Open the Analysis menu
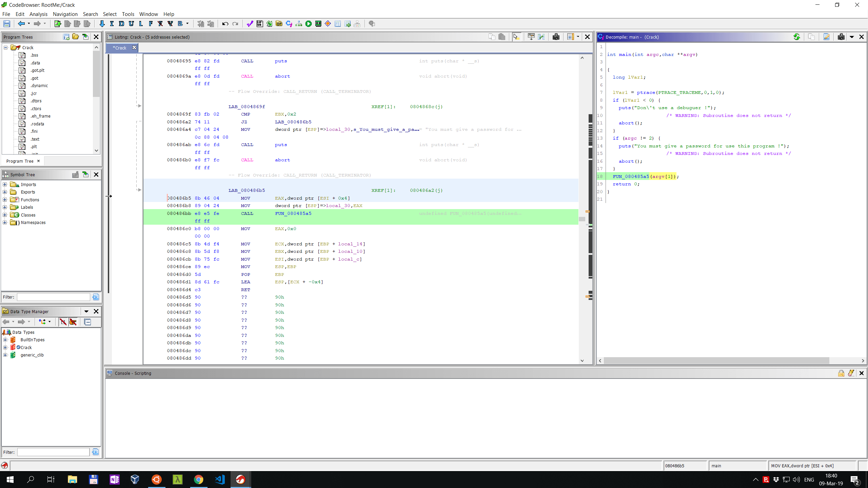The width and height of the screenshot is (868, 488). point(38,14)
